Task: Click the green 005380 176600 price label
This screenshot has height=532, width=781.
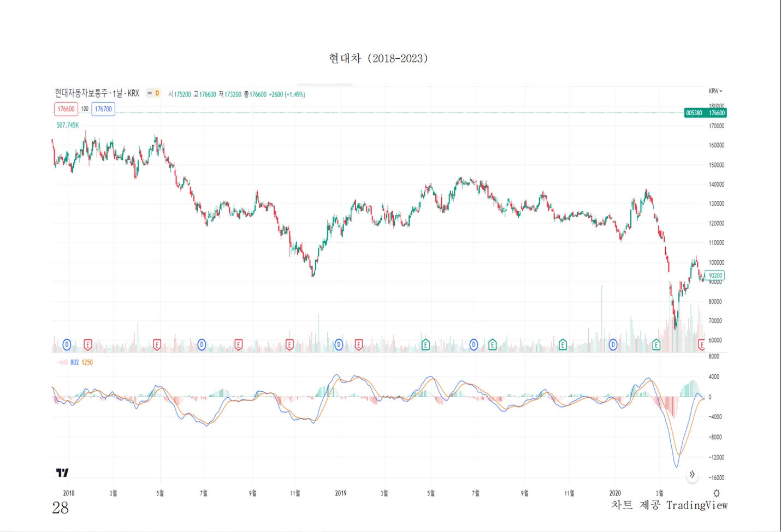Action: coord(705,113)
